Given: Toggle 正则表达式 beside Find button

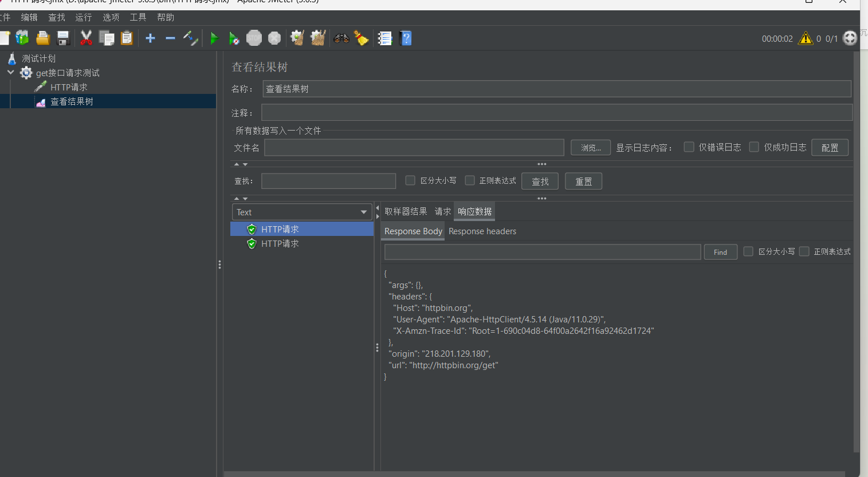Looking at the screenshot, I should 804,251.
